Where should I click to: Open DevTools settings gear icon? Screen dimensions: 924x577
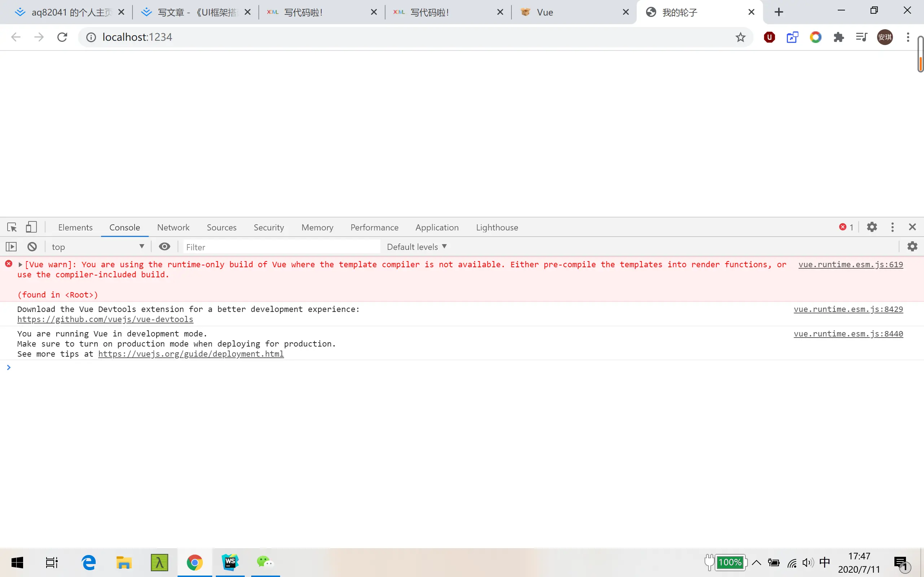[x=872, y=228]
